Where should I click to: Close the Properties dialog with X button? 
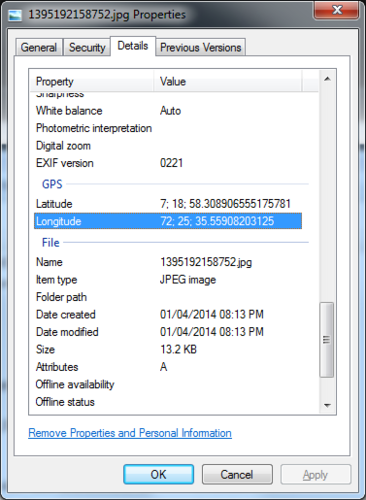point(336,10)
